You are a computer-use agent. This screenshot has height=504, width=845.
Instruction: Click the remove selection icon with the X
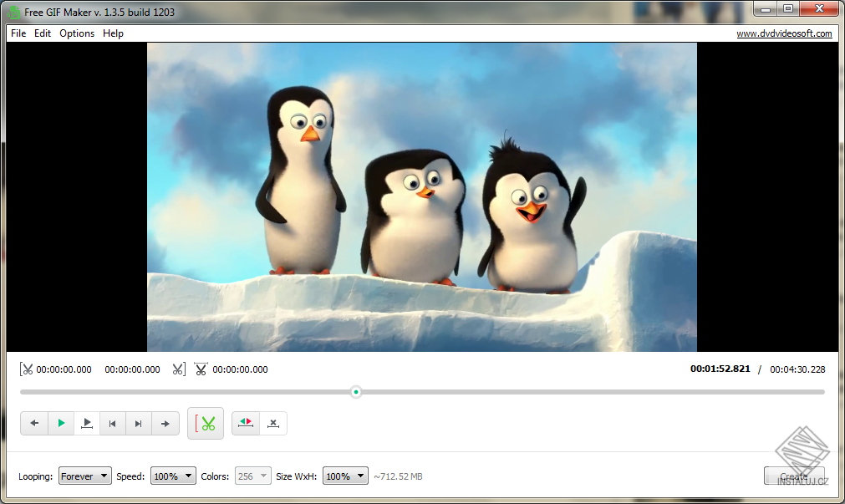tap(272, 423)
